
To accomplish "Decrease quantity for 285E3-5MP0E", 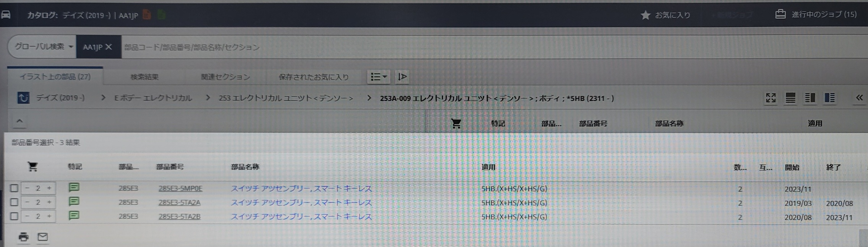I will [27, 188].
